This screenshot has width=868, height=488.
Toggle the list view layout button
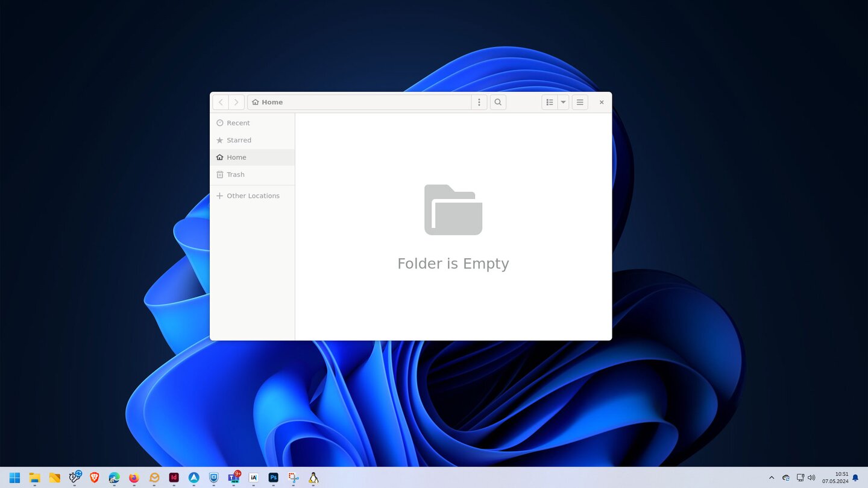point(549,103)
